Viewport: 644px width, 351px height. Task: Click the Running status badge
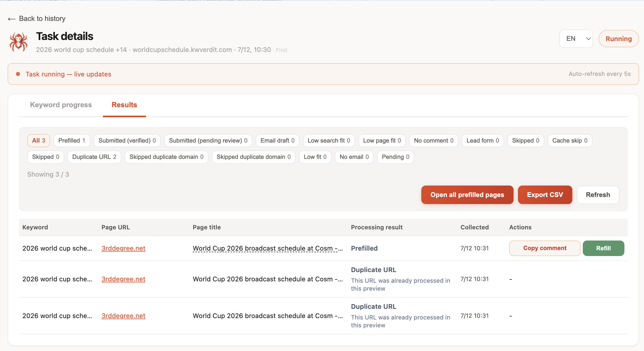[x=618, y=39]
